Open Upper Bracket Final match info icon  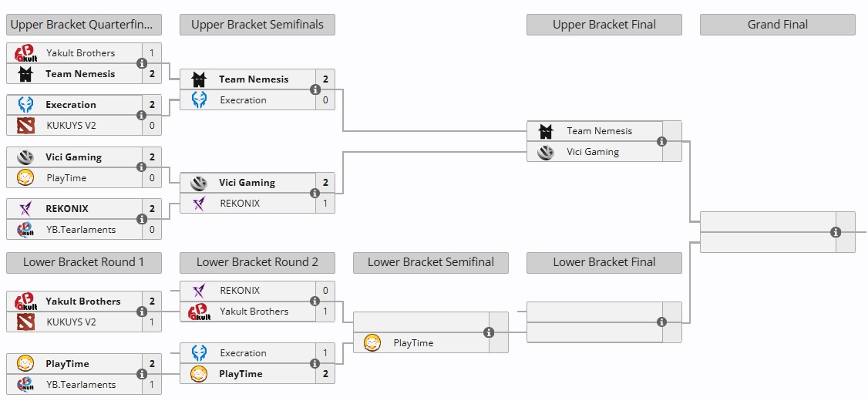click(662, 141)
